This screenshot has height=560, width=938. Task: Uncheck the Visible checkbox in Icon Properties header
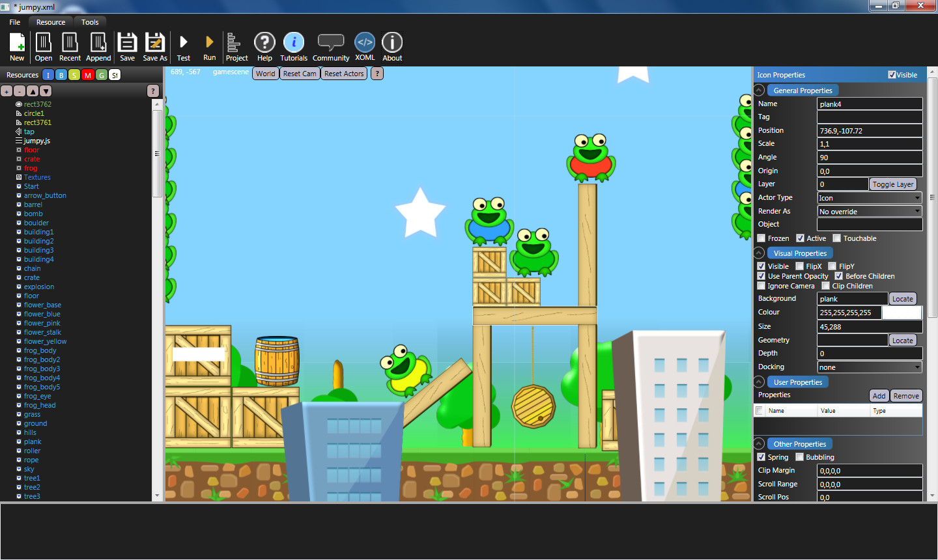click(892, 74)
